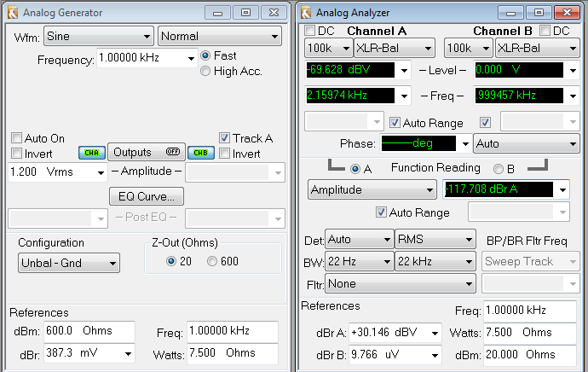Screen dimensions: 588x372
Task: Open the BW 22 kHz lowpass dropdown
Action: 435,261
